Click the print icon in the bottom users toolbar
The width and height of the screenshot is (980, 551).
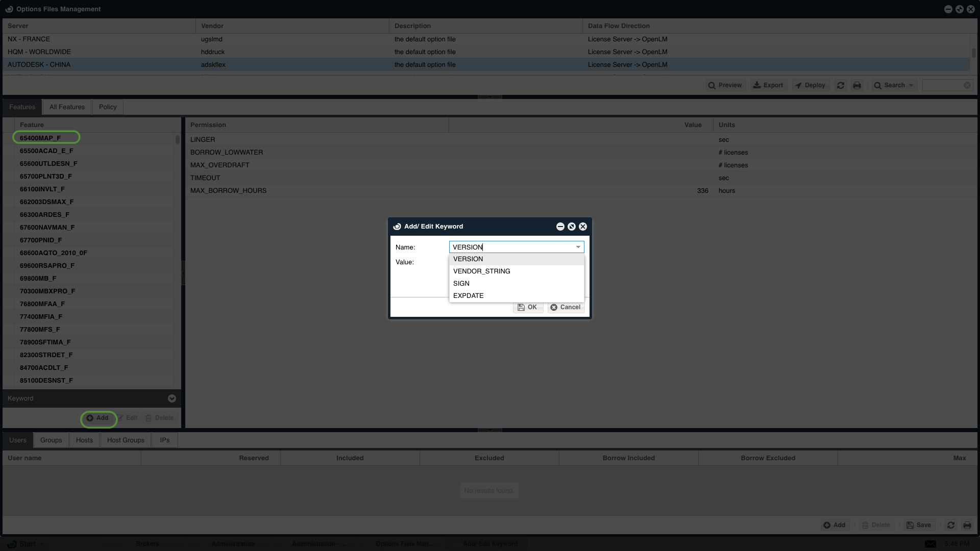[x=967, y=525]
